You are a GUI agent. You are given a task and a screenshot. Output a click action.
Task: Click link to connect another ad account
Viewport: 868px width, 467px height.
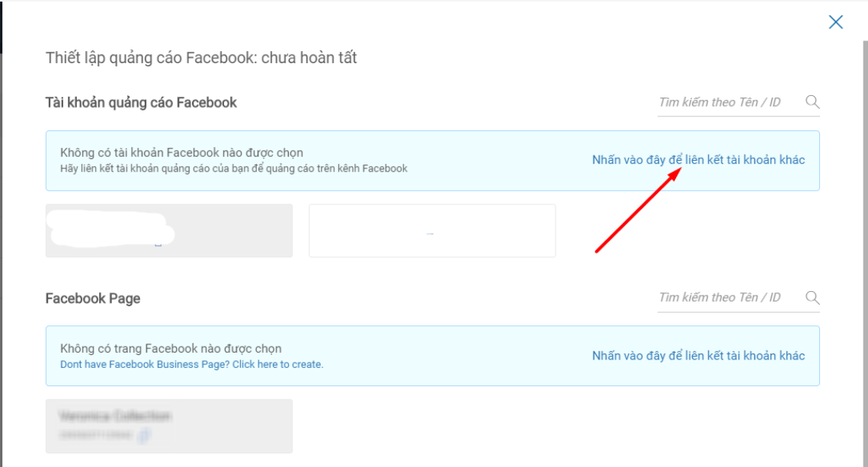pos(698,160)
